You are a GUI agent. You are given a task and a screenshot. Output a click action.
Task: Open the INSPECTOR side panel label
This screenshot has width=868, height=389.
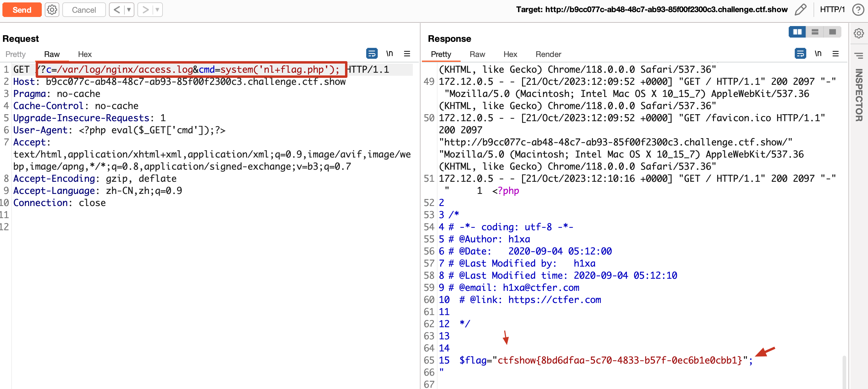tap(859, 95)
